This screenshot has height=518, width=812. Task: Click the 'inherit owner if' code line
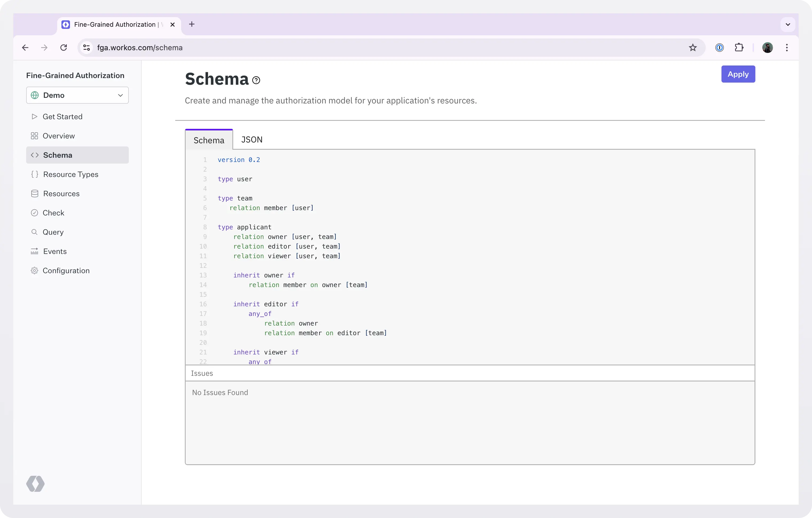point(264,275)
